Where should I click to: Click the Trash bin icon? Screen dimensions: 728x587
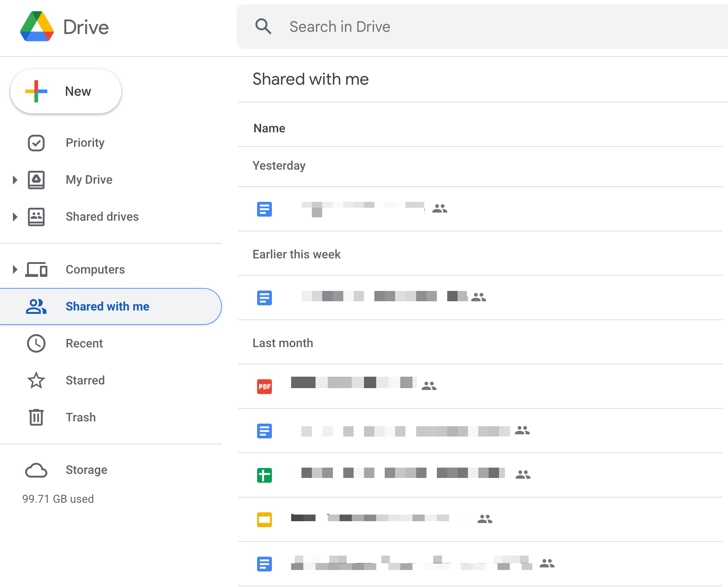(36, 417)
